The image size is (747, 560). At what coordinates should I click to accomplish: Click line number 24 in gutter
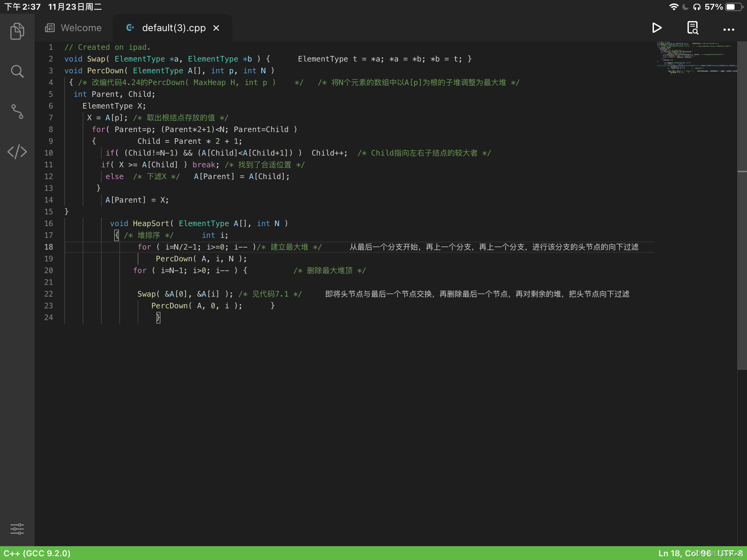coord(49,317)
